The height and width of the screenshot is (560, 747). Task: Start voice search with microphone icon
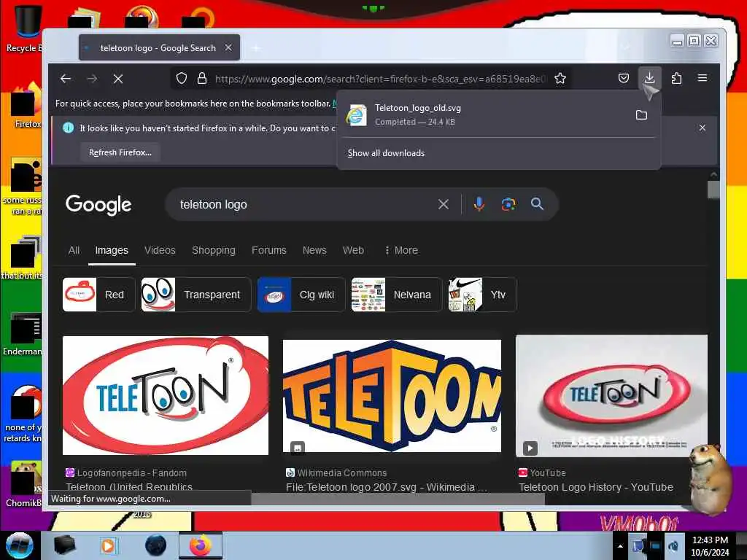[479, 204]
